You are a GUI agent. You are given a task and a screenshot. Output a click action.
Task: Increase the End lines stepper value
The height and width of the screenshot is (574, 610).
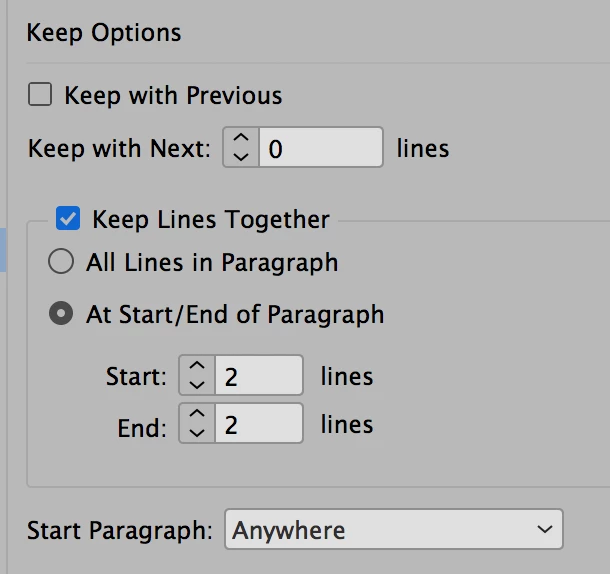click(197, 415)
